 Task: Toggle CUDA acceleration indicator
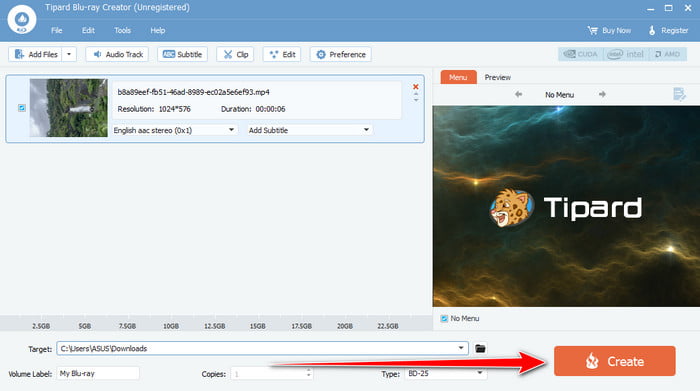tap(580, 54)
